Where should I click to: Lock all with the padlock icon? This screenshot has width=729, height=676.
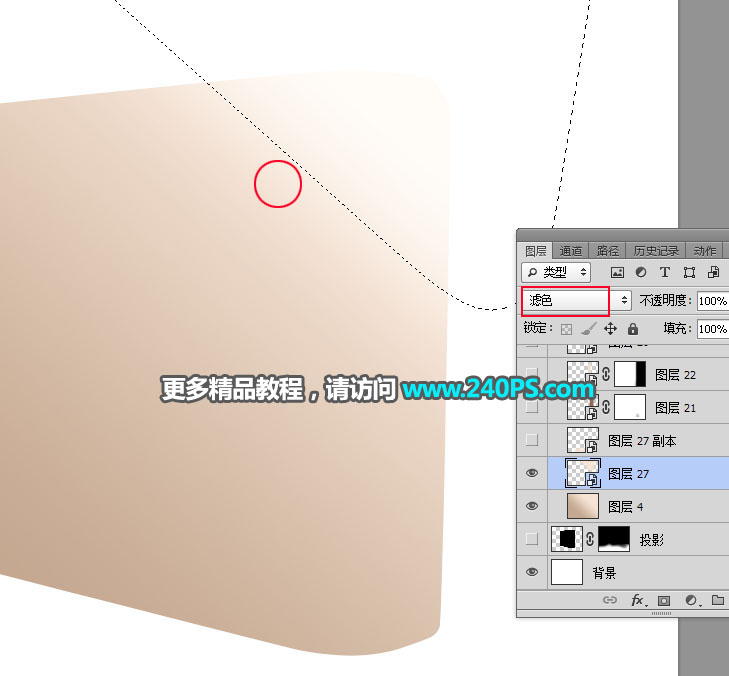point(633,329)
